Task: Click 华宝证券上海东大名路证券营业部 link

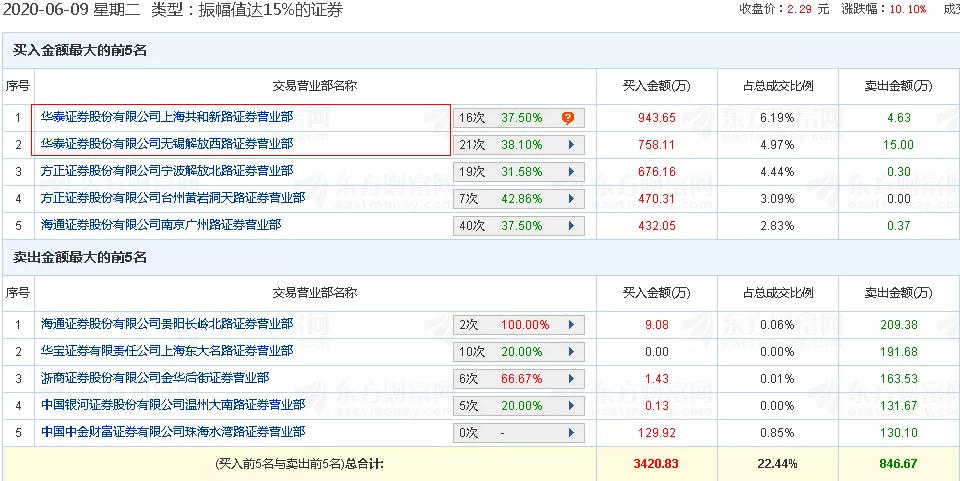Action: 167,352
